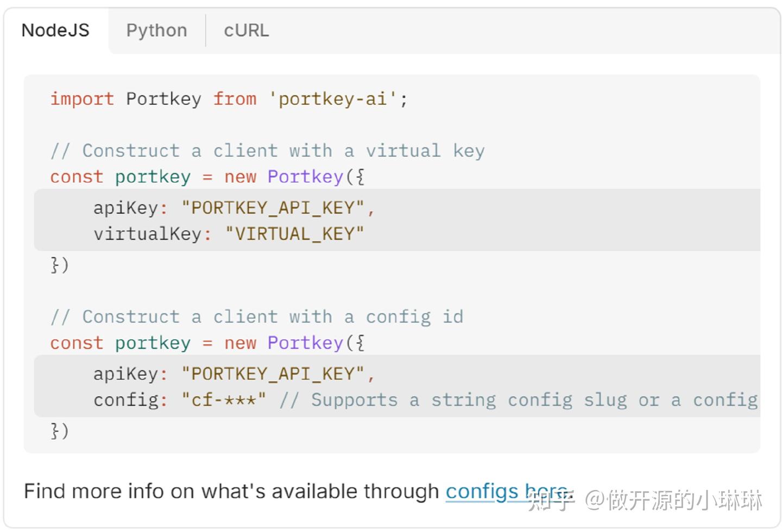The width and height of the screenshot is (782, 532).
Task: Click the second "PORTKEY_API_KEY" string
Action: pyautogui.click(x=273, y=374)
